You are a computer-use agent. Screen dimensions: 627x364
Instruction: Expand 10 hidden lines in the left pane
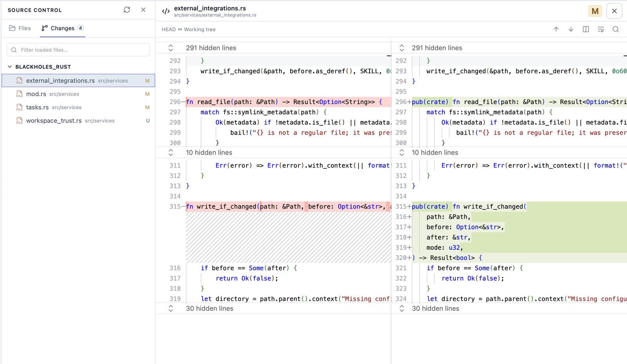coord(171,152)
